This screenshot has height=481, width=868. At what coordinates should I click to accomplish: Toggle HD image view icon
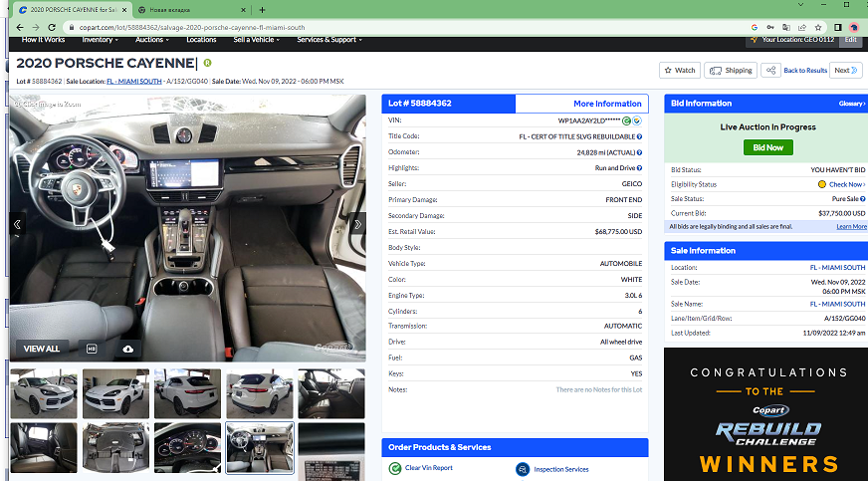click(x=92, y=349)
